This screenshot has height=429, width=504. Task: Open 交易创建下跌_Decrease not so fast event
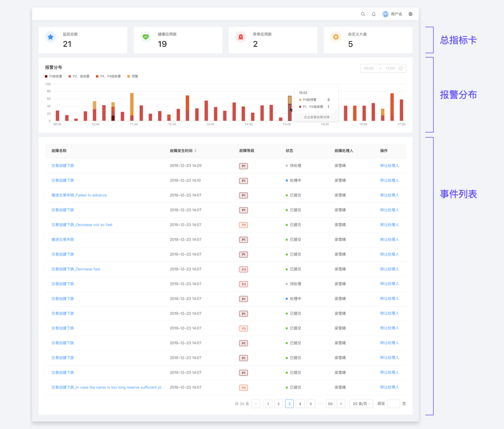[82, 225]
